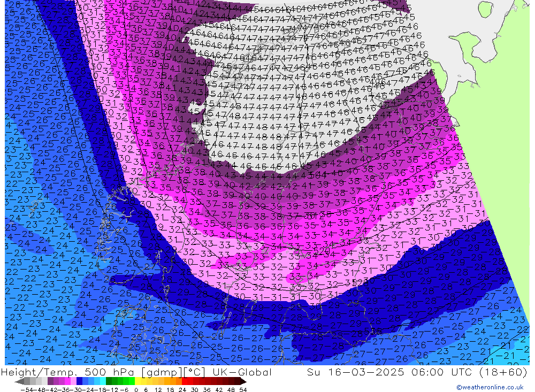Select forecast date Su 16-03-2025
Screen dimensions: 535x392
pos(356,372)
